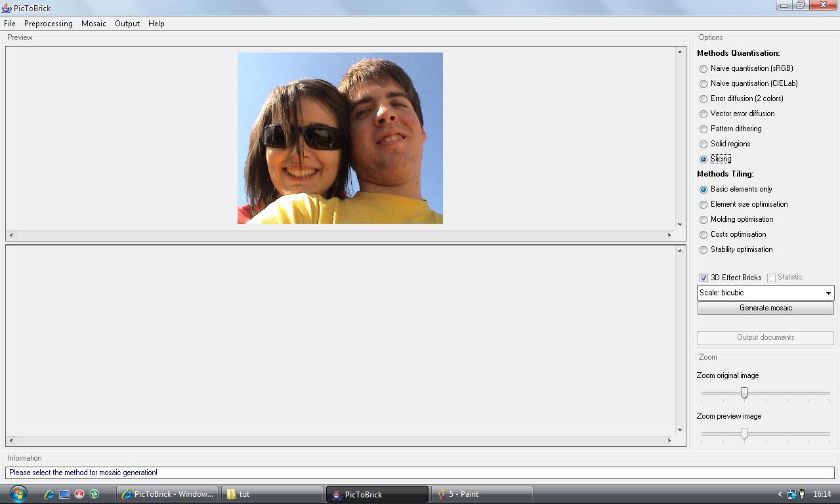Click up arrow of lower mosaic pane scrollbar
This screenshot has width=840, height=504.
pos(680,251)
